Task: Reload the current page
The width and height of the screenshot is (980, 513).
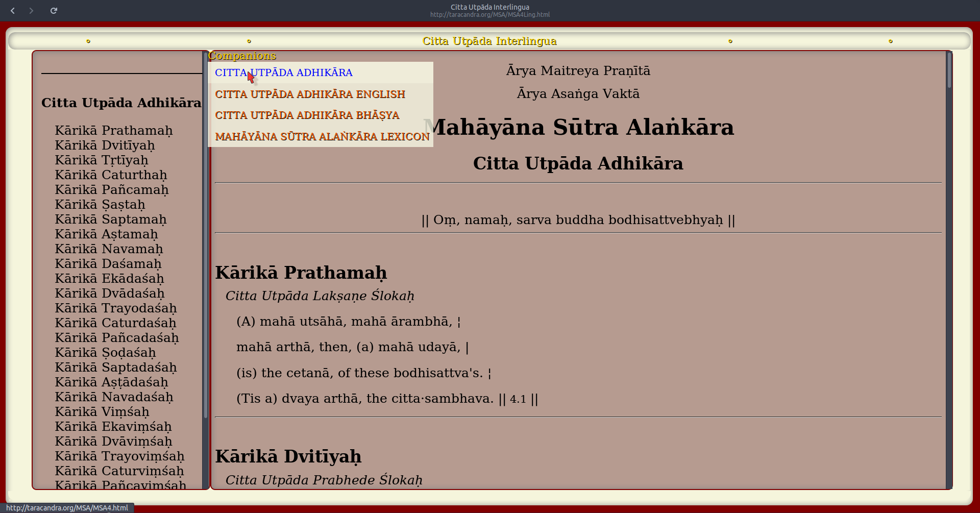Action: point(54,11)
